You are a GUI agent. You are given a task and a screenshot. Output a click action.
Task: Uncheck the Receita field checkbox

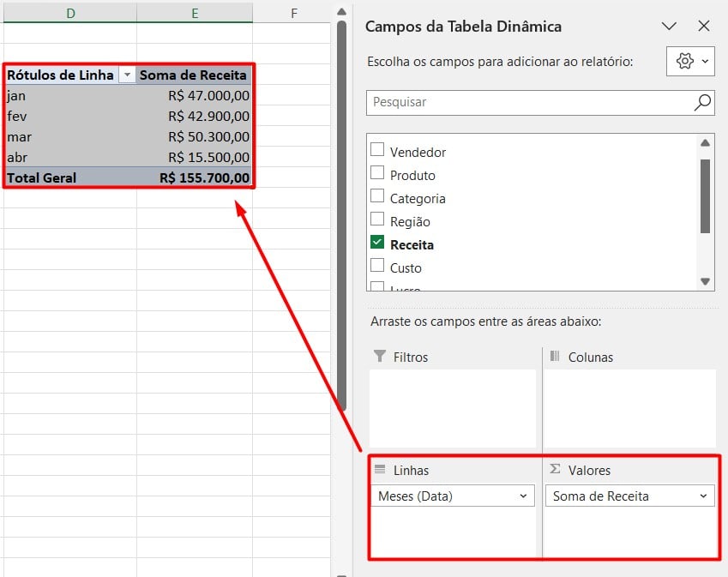point(377,243)
